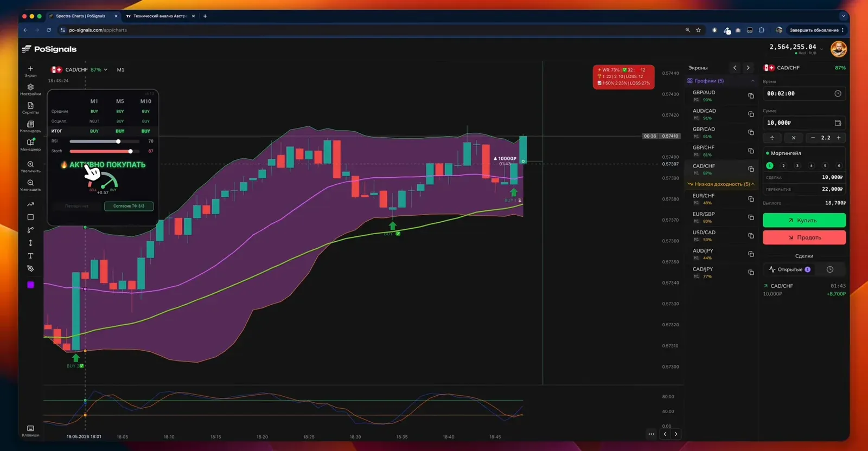Zoom out with Уменьшить
The height and width of the screenshot is (451, 868).
coord(30,185)
